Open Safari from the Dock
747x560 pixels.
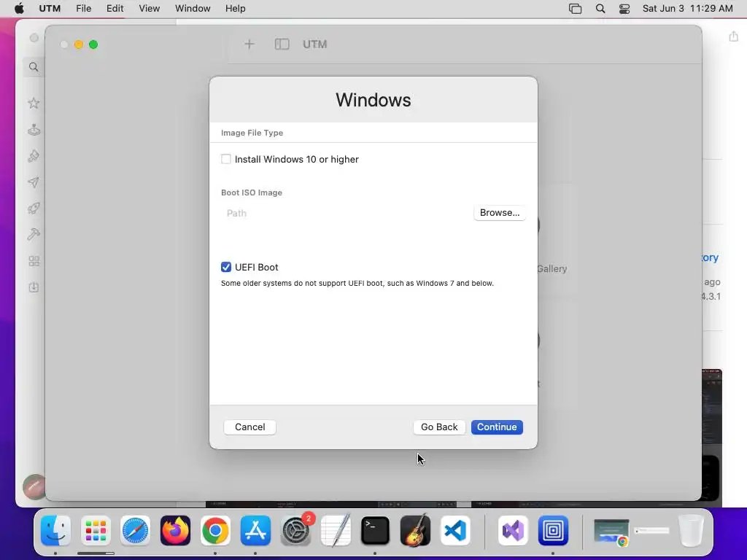135,531
